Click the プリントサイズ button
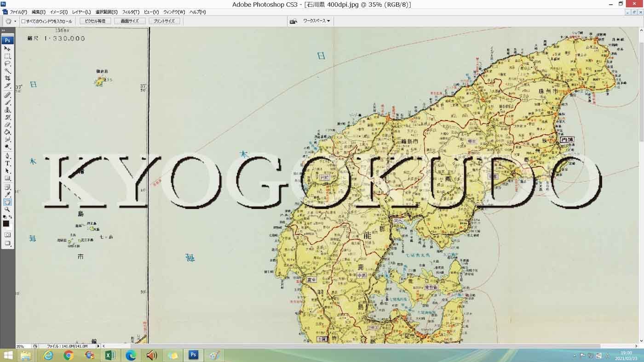Image resolution: width=644 pixels, height=362 pixels. pyautogui.click(x=164, y=21)
